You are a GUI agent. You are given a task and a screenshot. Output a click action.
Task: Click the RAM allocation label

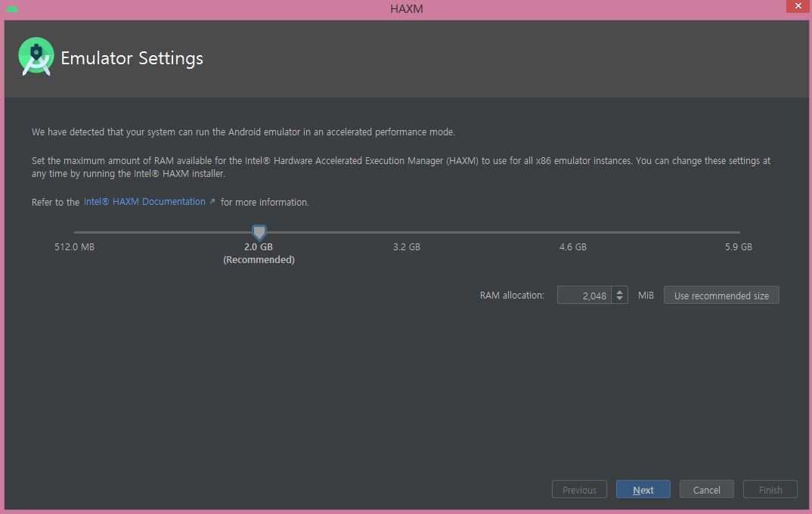click(x=512, y=295)
